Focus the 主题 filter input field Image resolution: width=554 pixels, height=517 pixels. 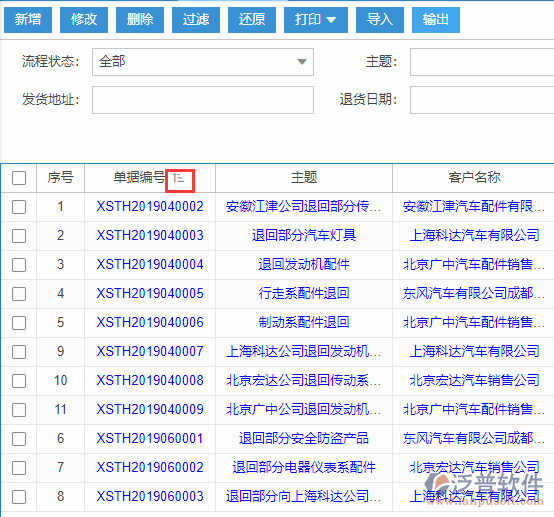[x=482, y=62]
